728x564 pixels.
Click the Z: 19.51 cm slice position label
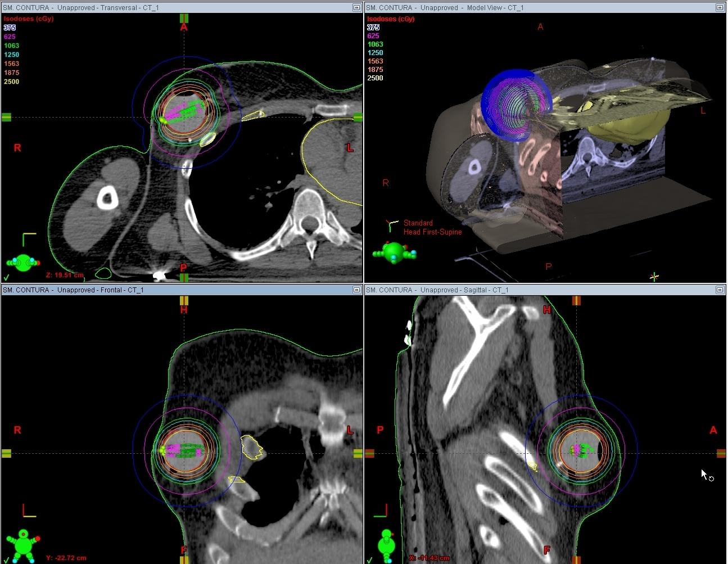click(64, 275)
